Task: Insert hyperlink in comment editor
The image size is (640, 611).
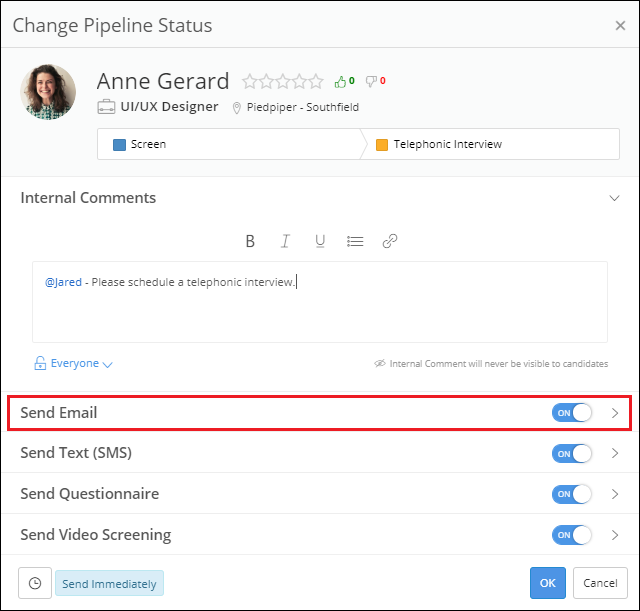Action: [390, 241]
